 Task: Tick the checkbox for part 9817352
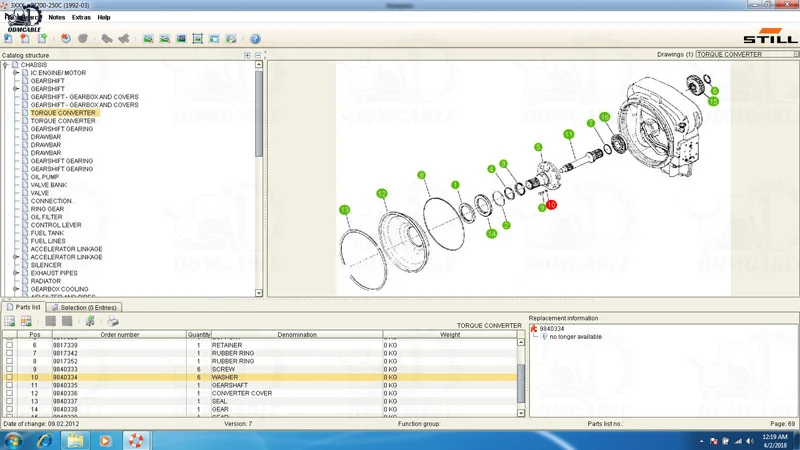tap(9, 361)
